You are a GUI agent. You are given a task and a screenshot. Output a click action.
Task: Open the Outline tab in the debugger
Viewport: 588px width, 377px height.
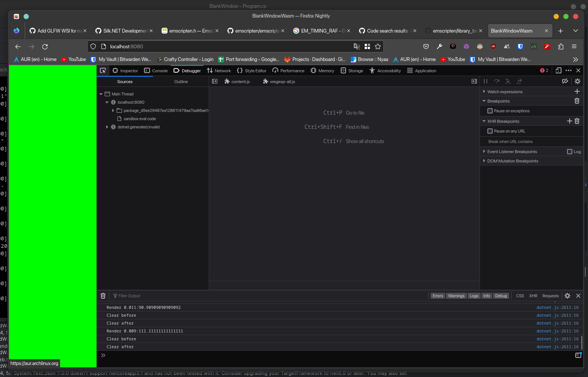[x=181, y=82]
